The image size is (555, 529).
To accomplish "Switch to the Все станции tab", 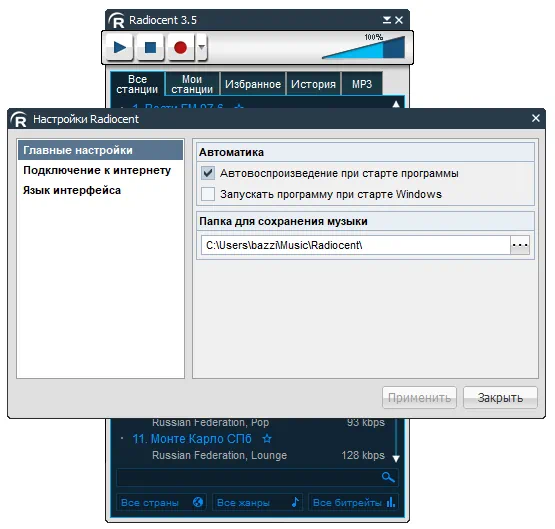I will click(x=137, y=84).
